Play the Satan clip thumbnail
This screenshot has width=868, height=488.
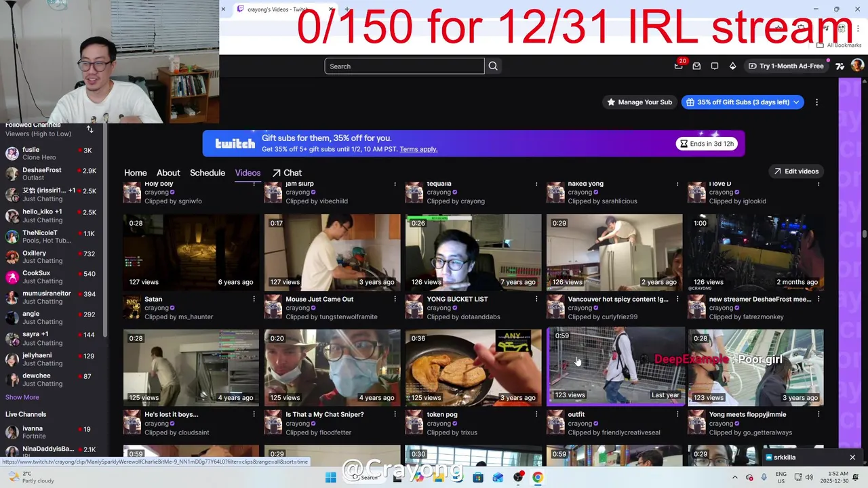(x=191, y=252)
